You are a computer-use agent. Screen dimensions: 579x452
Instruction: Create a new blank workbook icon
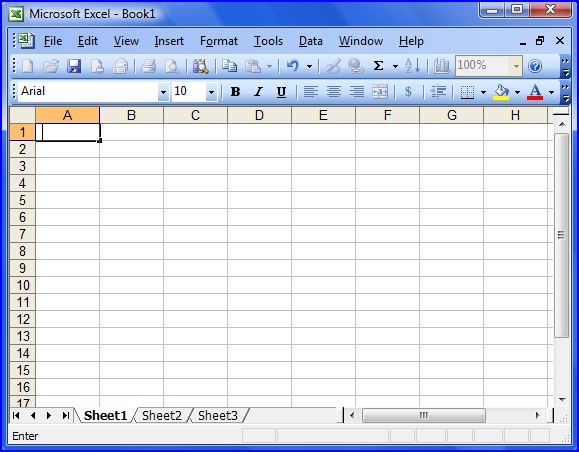(x=28, y=66)
